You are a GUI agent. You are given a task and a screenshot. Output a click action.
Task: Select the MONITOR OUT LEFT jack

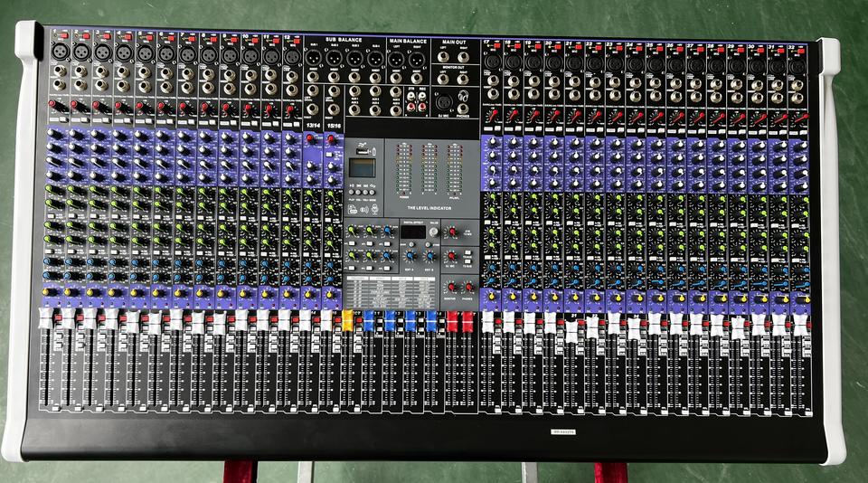coord(443,80)
